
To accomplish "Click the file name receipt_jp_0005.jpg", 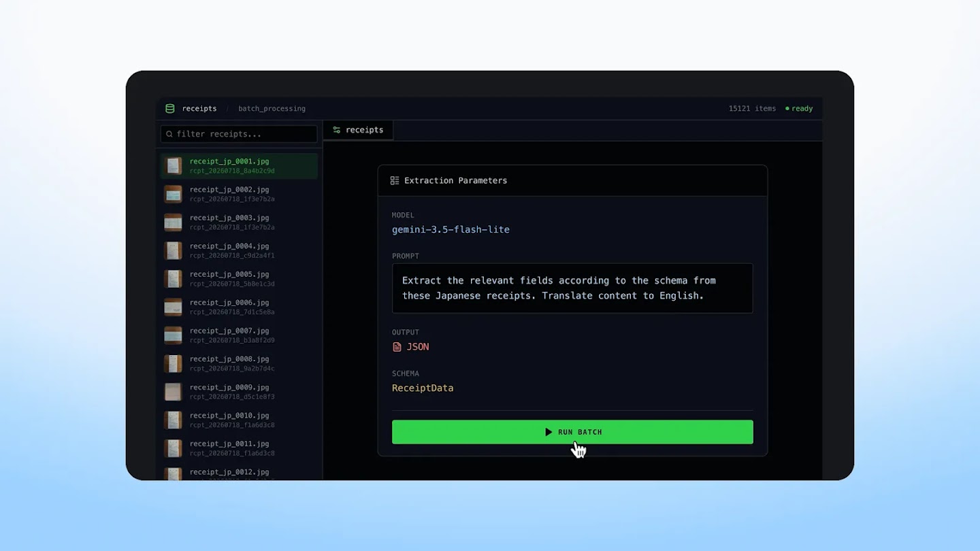I will click(x=229, y=274).
